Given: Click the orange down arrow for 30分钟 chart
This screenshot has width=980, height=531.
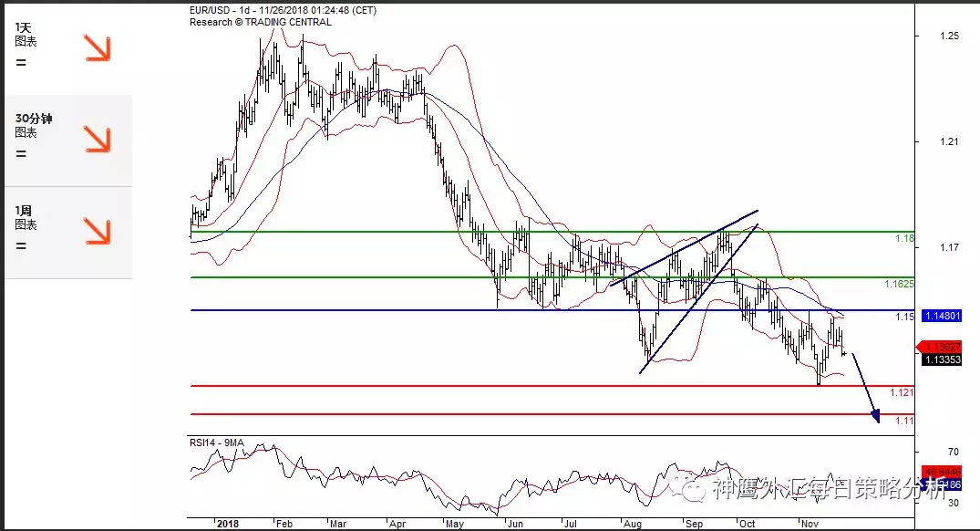Looking at the screenshot, I should click(98, 140).
